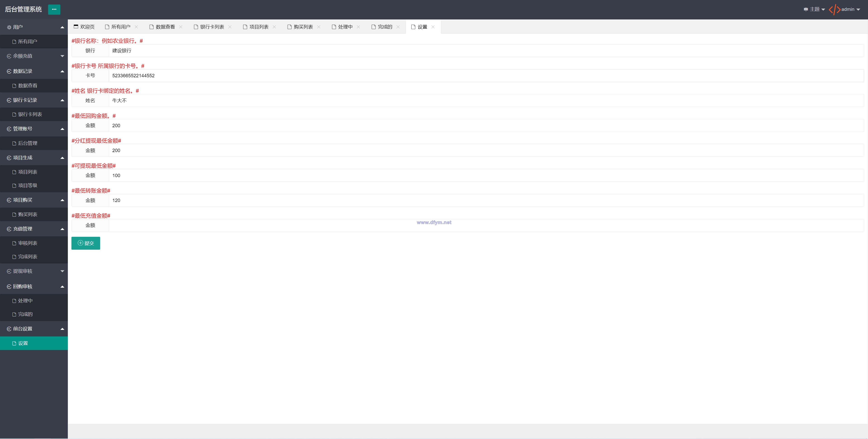This screenshot has height=439, width=868.
Task: Click the 数据记录 menu icon
Action: click(x=9, y=71)
